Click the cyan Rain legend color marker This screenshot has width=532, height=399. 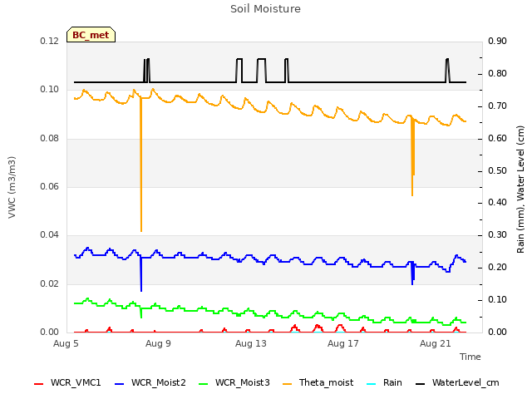coord(372,384)
